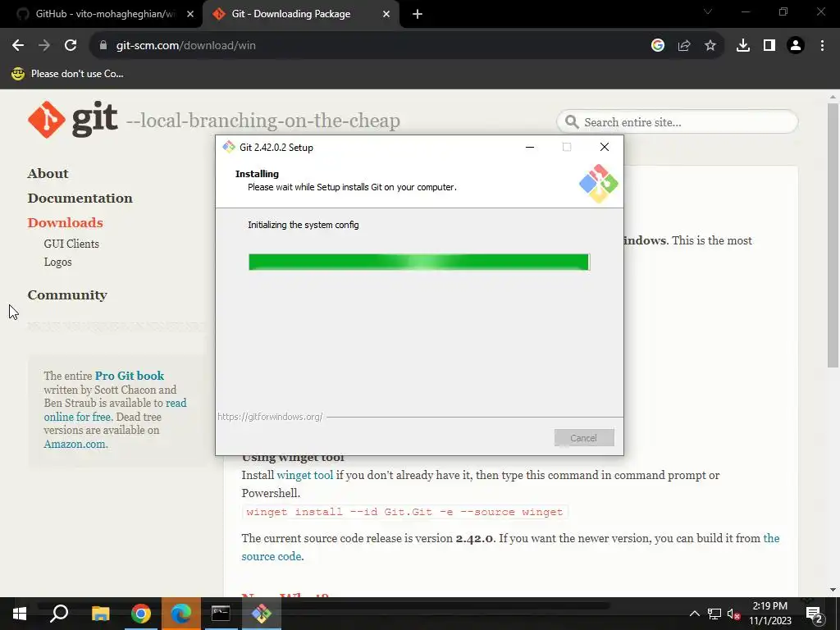Click the Git Setup title bar icon
840x630 pixels.
click(229, 147)
